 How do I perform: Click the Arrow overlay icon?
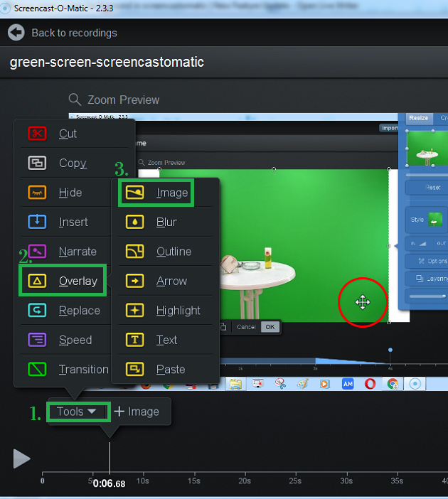point(134,281)
